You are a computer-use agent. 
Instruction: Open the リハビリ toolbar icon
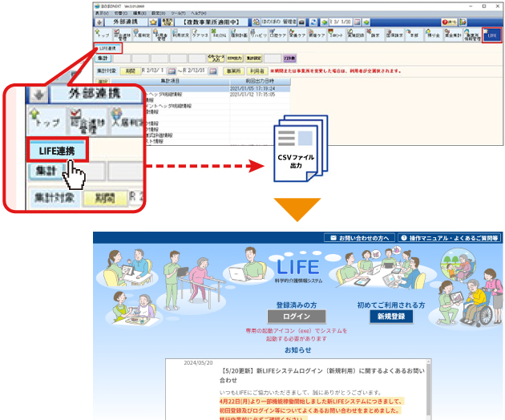coord(258,34)
